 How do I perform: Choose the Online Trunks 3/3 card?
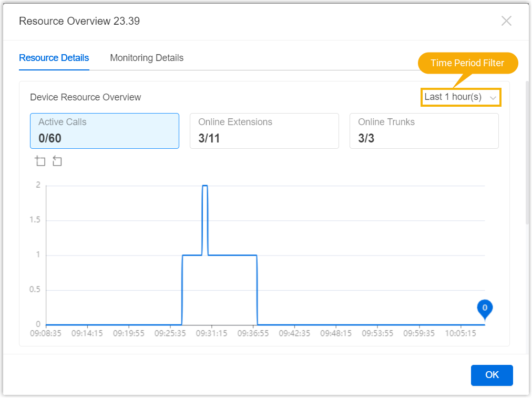point(424,131)
